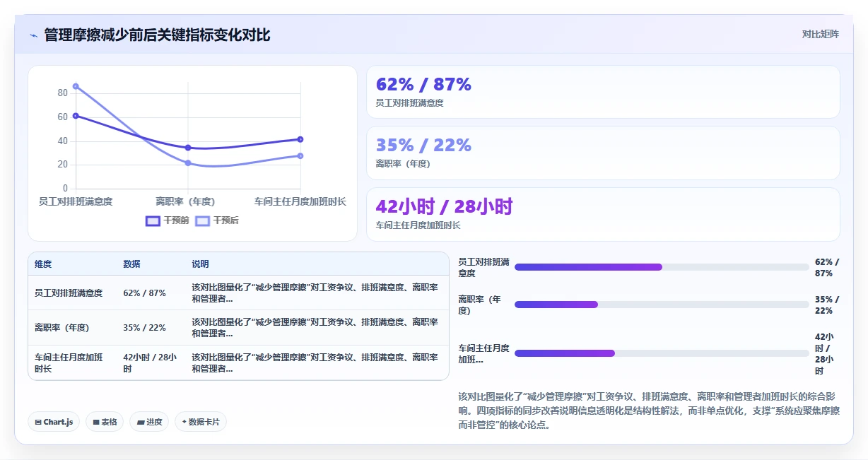Click 干预后 point at 车间主任月度加班时长
This screenshot has width=868, height=460.
coord(300,156)
